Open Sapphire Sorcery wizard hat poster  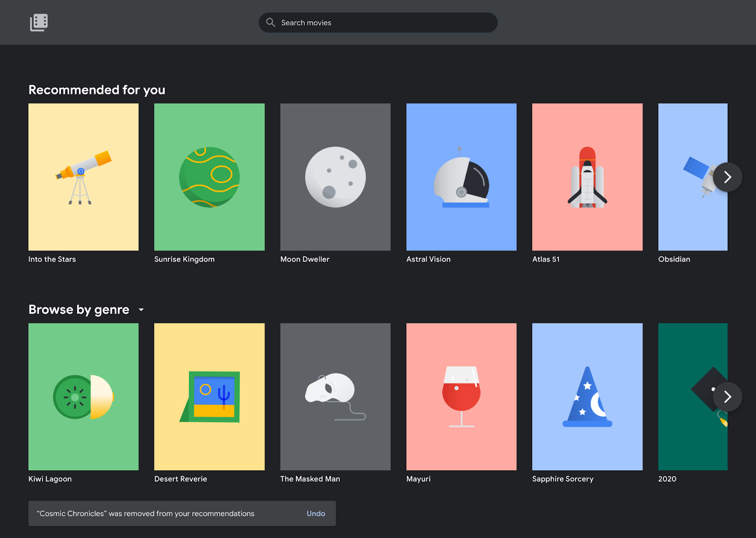pyautogui.click(x=587, y=397)
